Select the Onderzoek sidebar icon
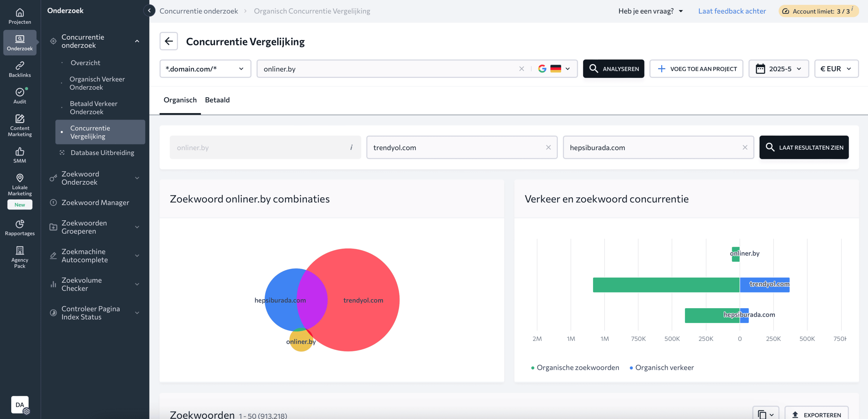The image size is (868, 419). click(x=20, y=43)
